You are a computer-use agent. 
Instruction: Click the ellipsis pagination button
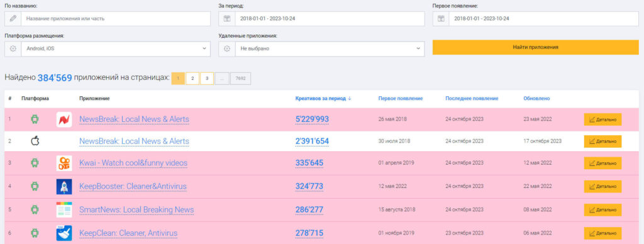point(222,79)
